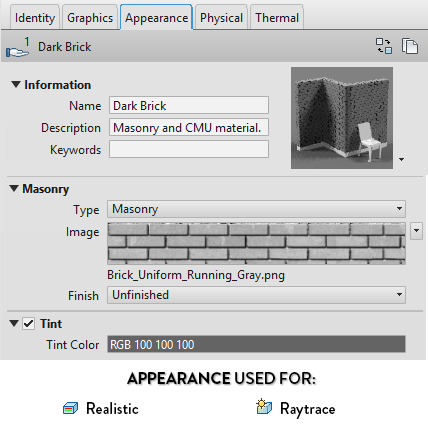Click the Duplicate this asset icon
This screenshot has height=427, width=428.
pyautogui.click(x=410, y=46)
